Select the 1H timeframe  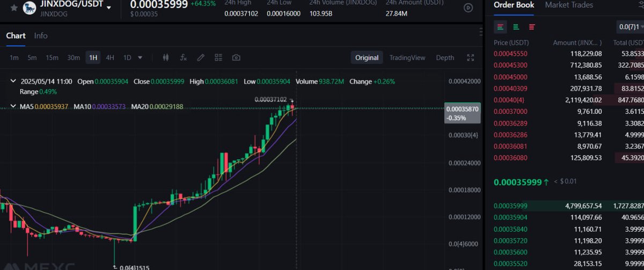[93, 57]
